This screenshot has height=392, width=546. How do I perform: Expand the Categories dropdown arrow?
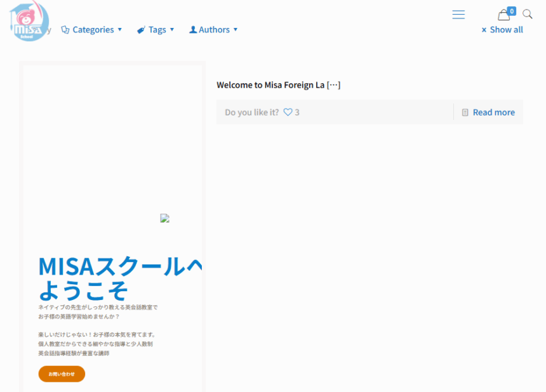120,30
